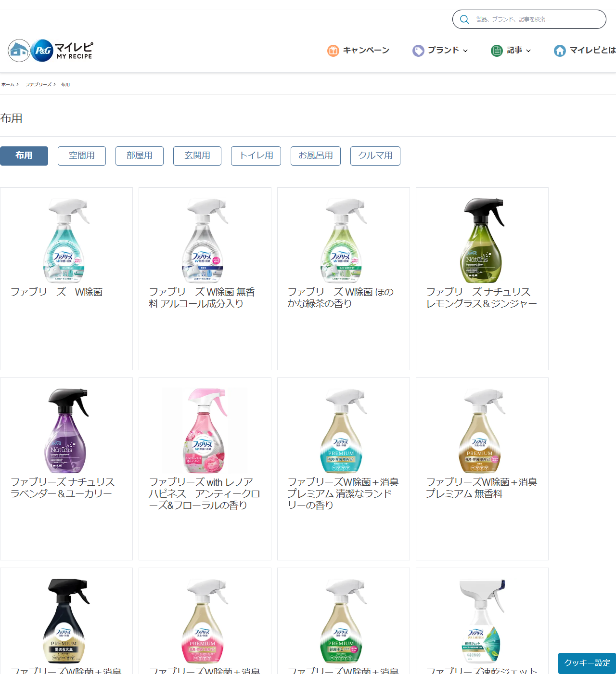The image size is (616, 674).
Task: Select the 玄関用 category tab
Action: tap(197, 156)
